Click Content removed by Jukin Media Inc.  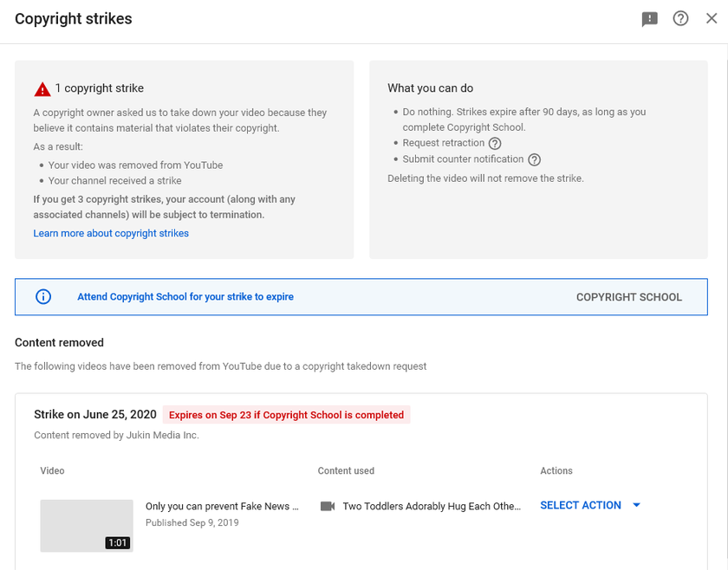click(x=116, y=436)
